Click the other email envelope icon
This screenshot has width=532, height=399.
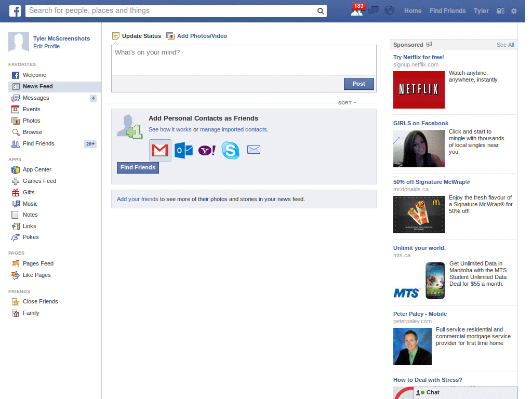click(x=254, y=150)
